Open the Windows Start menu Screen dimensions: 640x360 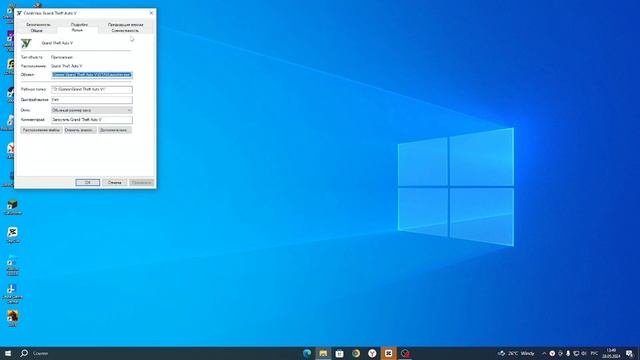point(8,353)
